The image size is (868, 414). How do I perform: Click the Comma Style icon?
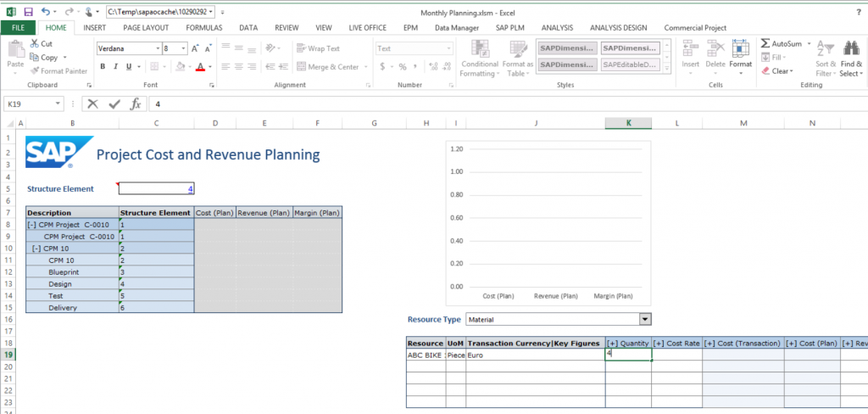pos(415,67)
